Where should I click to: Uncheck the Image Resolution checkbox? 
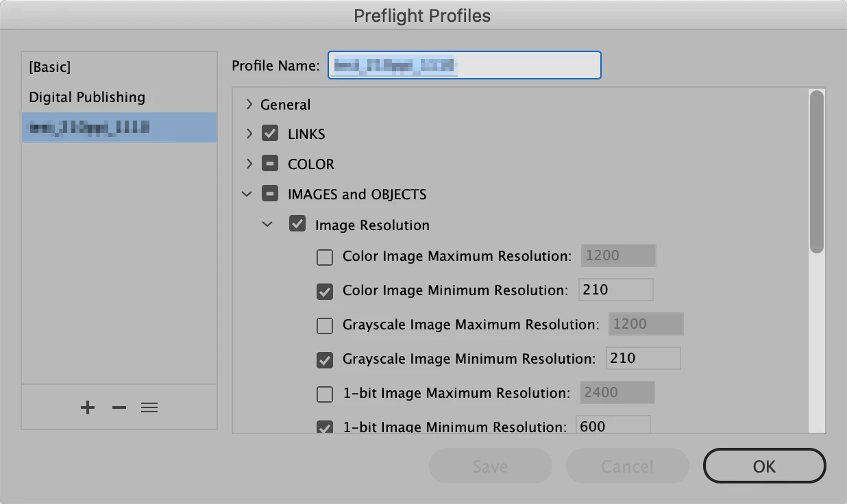[297, 225]
